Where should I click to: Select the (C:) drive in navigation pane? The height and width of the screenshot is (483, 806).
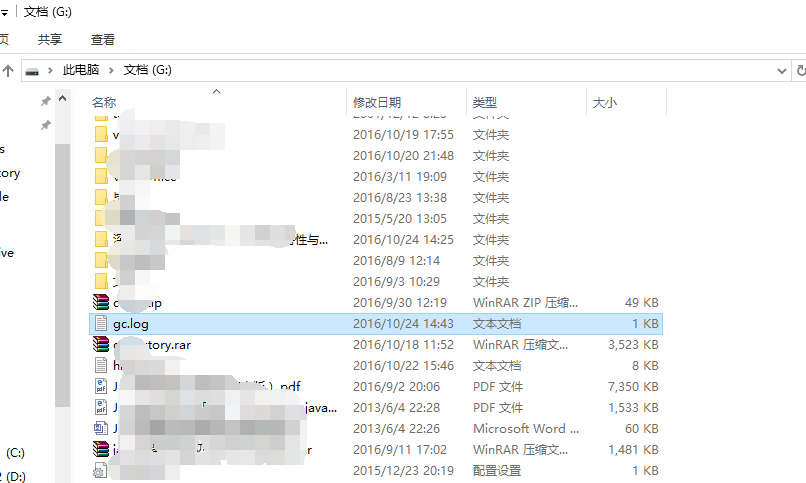[x=15, y=453]
